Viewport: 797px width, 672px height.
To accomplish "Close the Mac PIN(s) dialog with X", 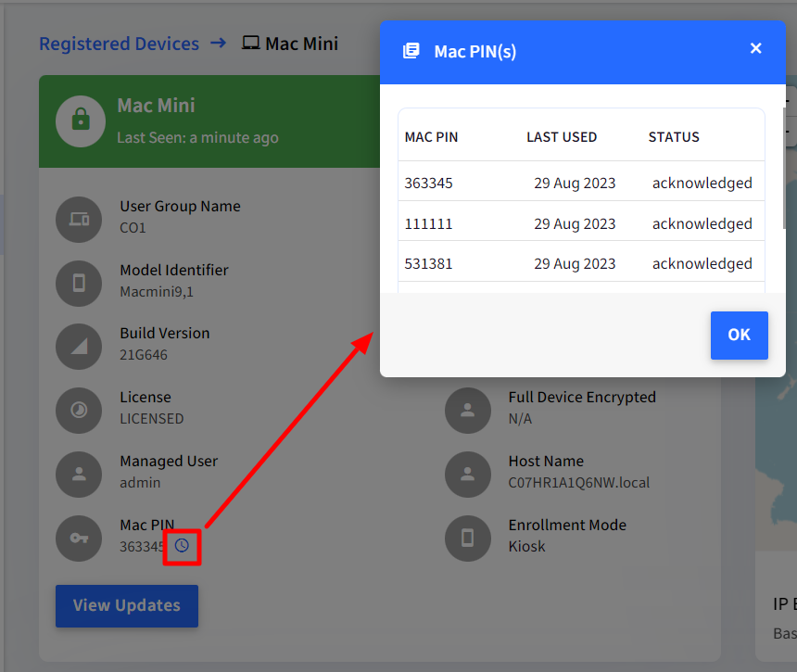I will click(x=756, y=48).
